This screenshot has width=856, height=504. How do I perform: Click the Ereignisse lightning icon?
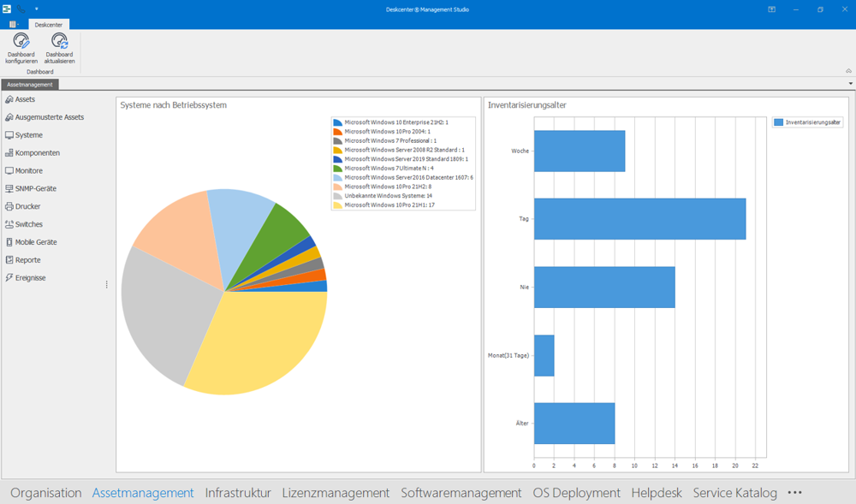(9, 277)
